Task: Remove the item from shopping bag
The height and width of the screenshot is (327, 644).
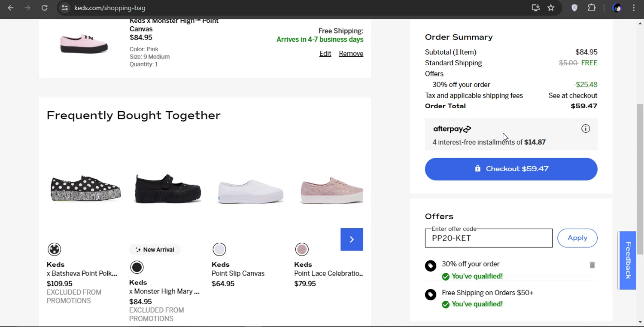Action: click(x=351, y=54)
